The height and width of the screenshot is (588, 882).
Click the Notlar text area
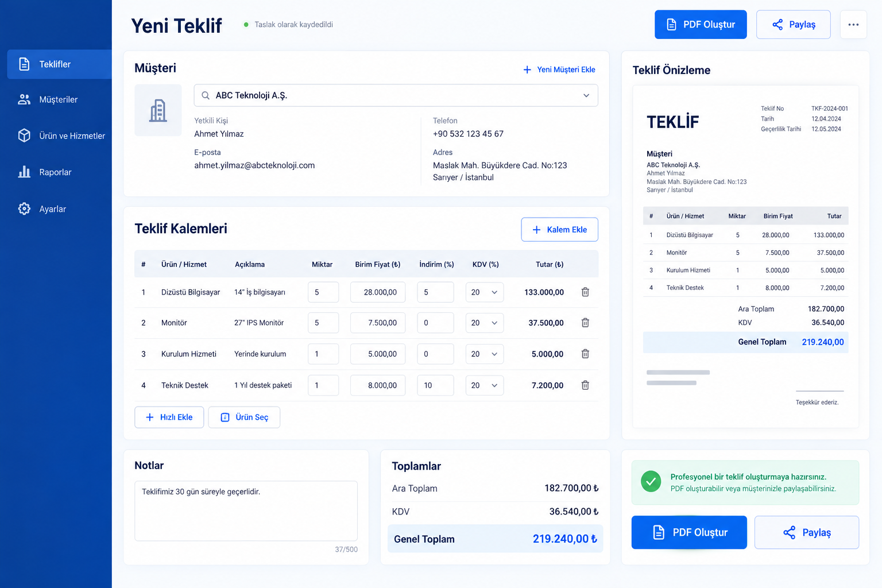246,511
